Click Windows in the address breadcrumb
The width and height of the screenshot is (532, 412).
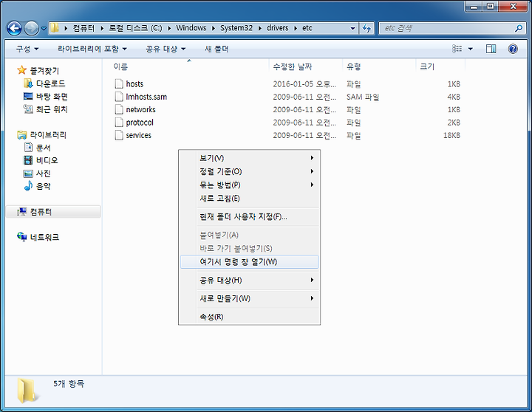pos(191,28)
